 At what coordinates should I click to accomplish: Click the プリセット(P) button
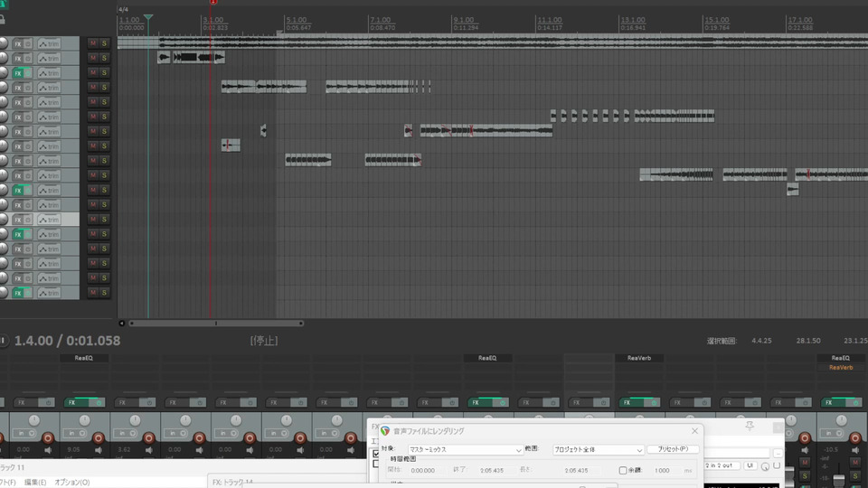(673, 449)
